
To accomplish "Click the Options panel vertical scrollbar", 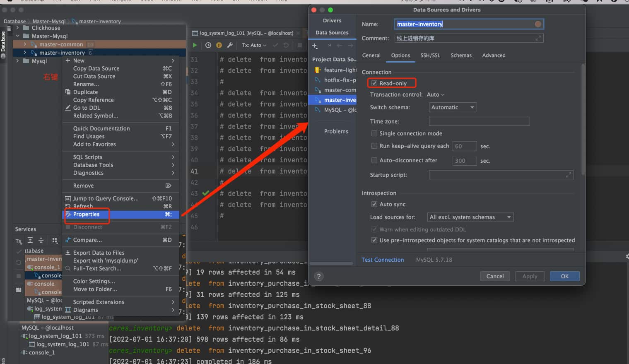I will (x=583, y=119).
